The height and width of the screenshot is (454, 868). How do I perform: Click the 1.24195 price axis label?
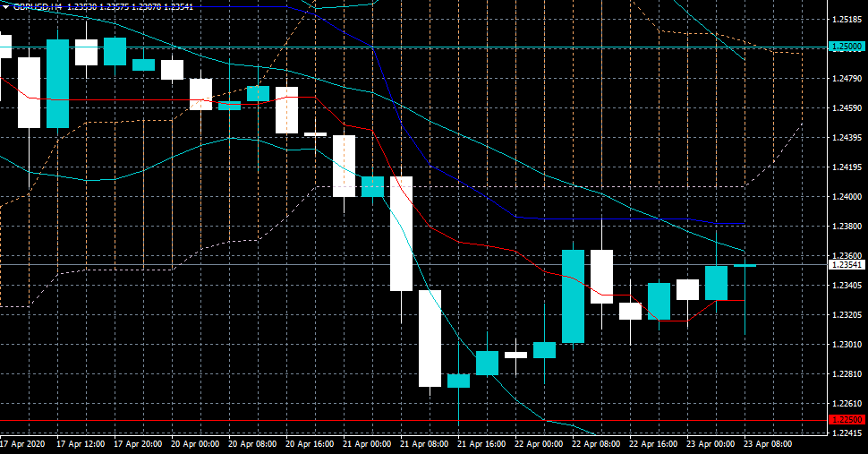[x=847, y=167]
